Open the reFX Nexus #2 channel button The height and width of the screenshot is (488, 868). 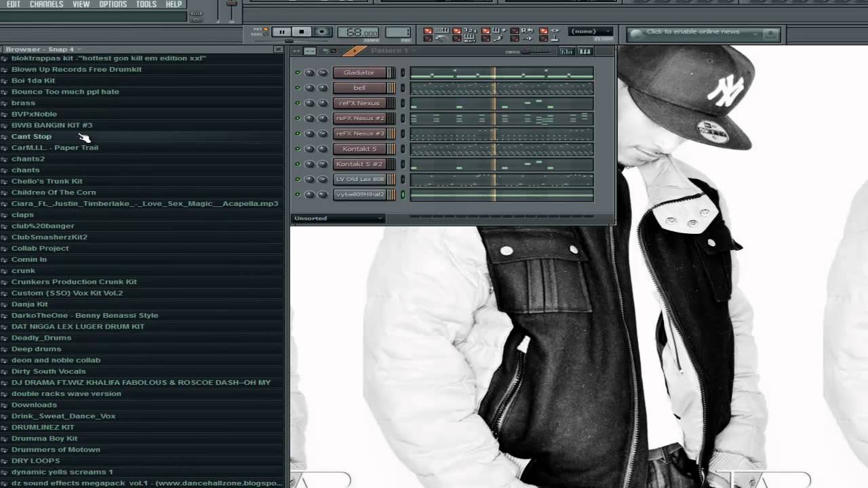359,119
